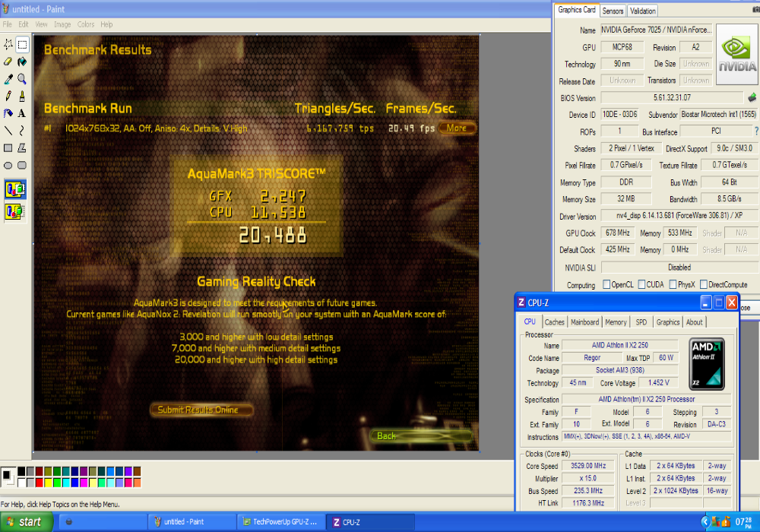Choose the Text tool marked A
The height and width of the screenshot is (532, 760).
click(x=22, y=113)
